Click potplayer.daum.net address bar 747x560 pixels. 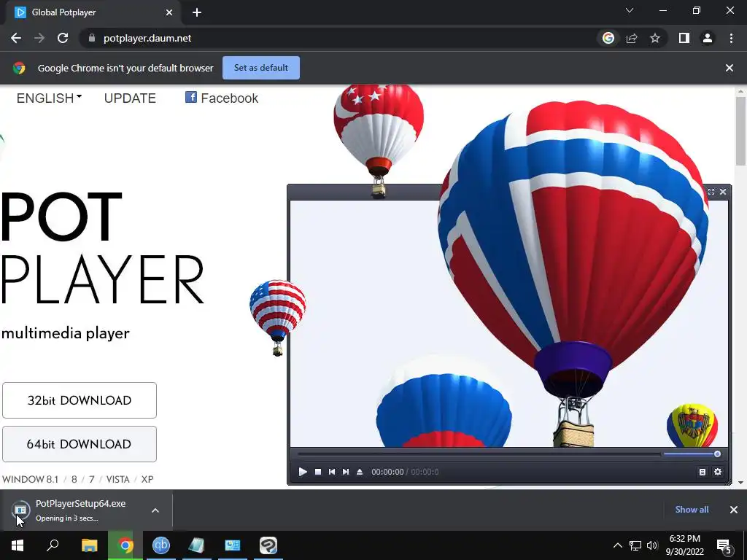click(333, 38)
